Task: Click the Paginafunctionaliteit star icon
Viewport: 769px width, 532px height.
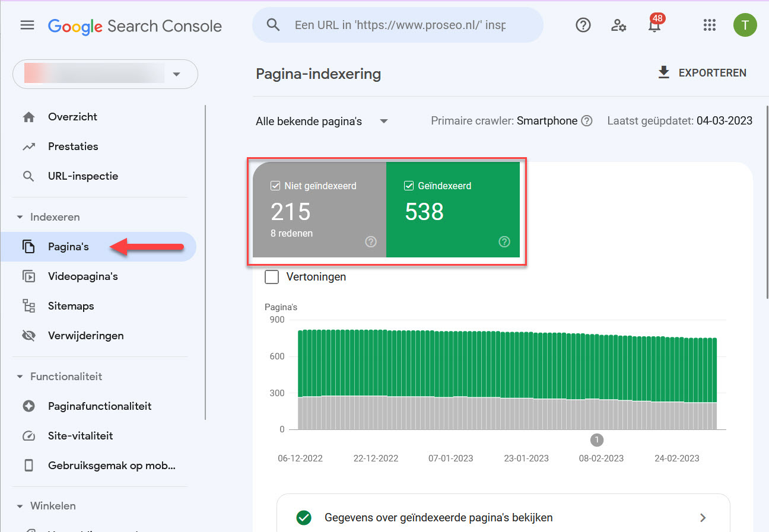Action: 28,406
